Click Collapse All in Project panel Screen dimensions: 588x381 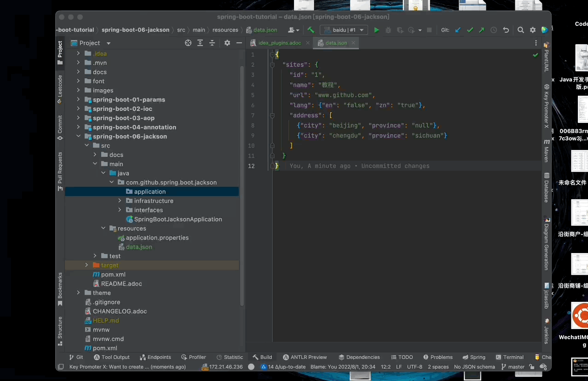tap(212, 43)
